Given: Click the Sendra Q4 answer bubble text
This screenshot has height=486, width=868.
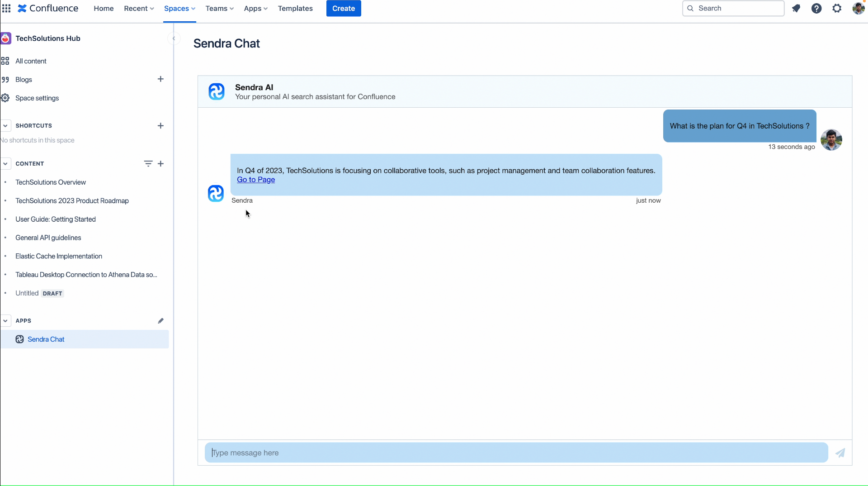Looking at the screenshot, I should pos(446,171).
